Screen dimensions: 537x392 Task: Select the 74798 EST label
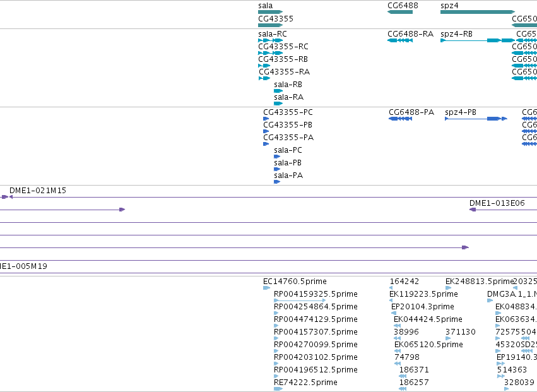tap(407, 357)
